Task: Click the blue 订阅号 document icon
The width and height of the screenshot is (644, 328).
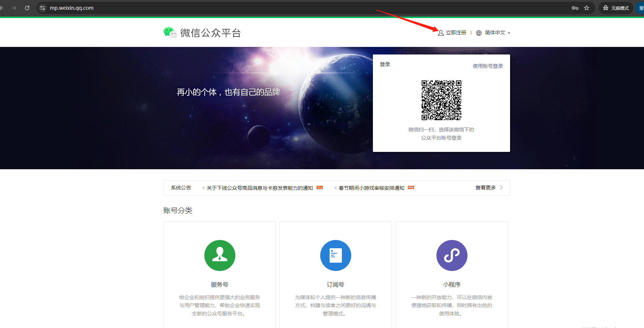Action: pos(335,255)
